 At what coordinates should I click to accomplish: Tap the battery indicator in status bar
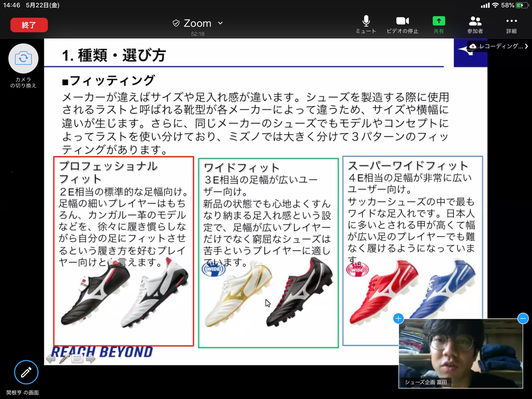point(522,5)
